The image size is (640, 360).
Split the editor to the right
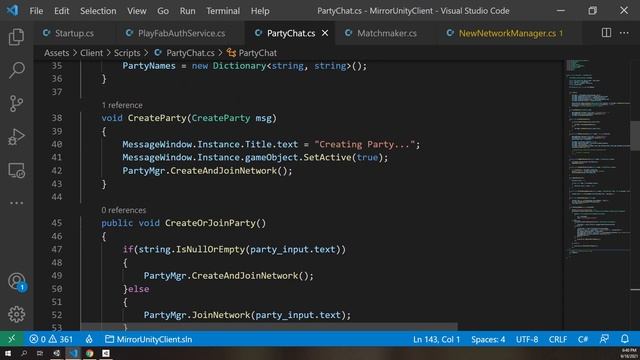coord(606,33)
